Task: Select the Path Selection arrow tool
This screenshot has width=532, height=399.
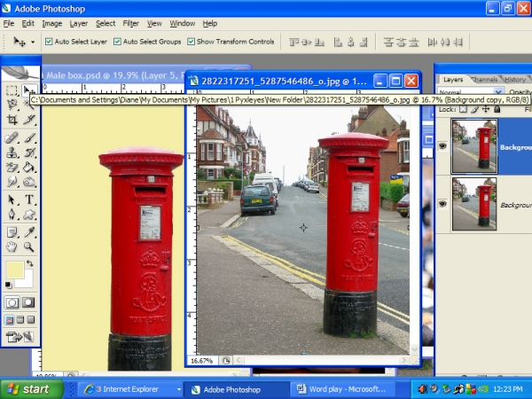Action: [12, 199]
